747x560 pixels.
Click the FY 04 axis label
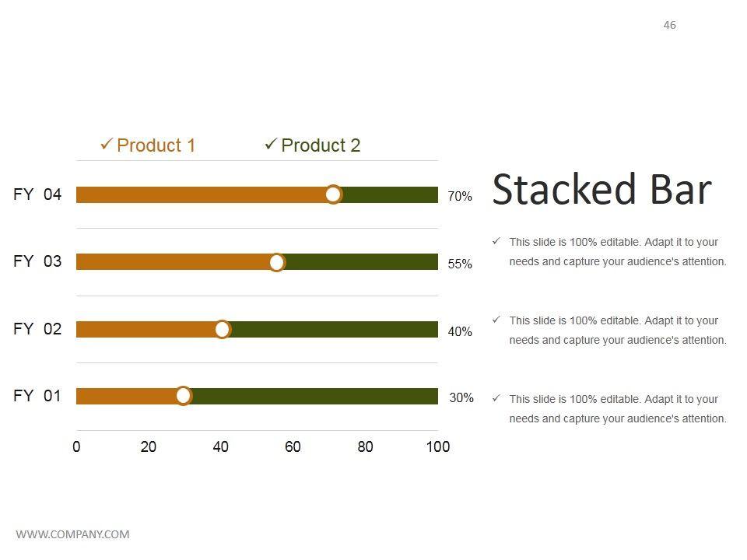pos(37,194)
